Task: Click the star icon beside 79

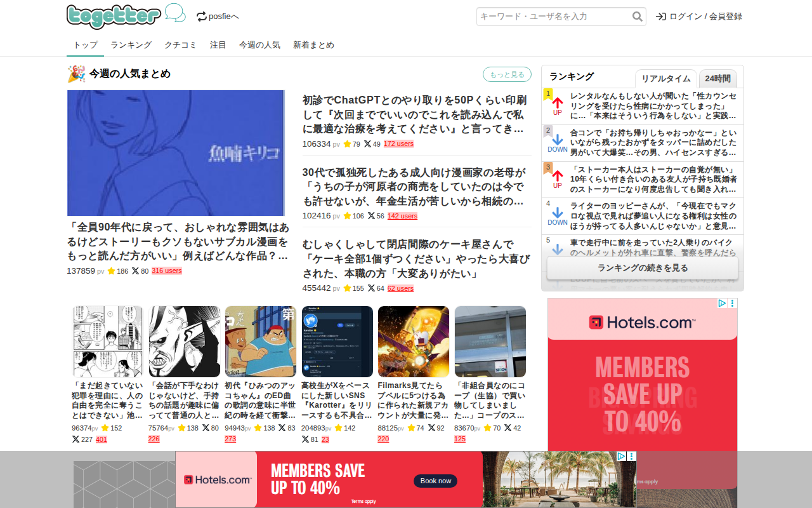Action: click(347, 144)
